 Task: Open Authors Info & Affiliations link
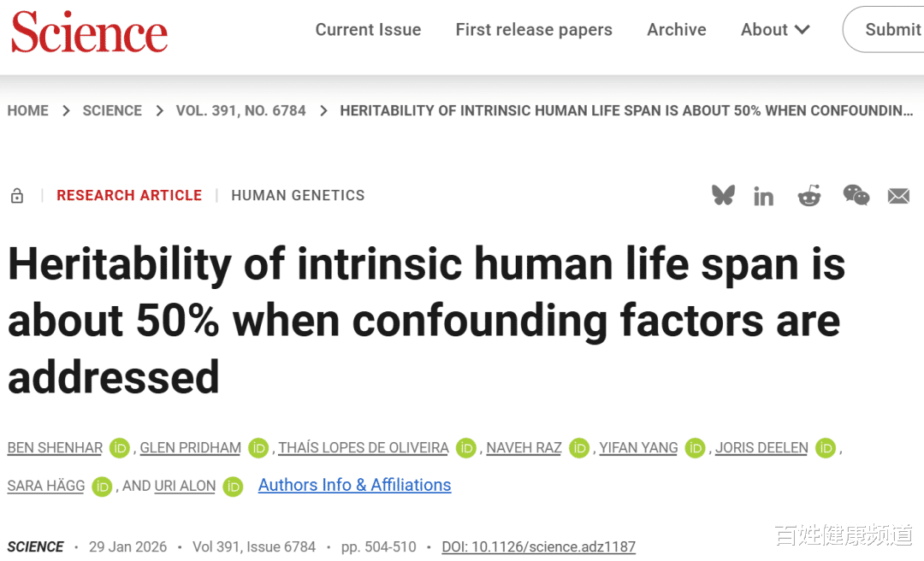pyautogui.click(x=354, y=485)
